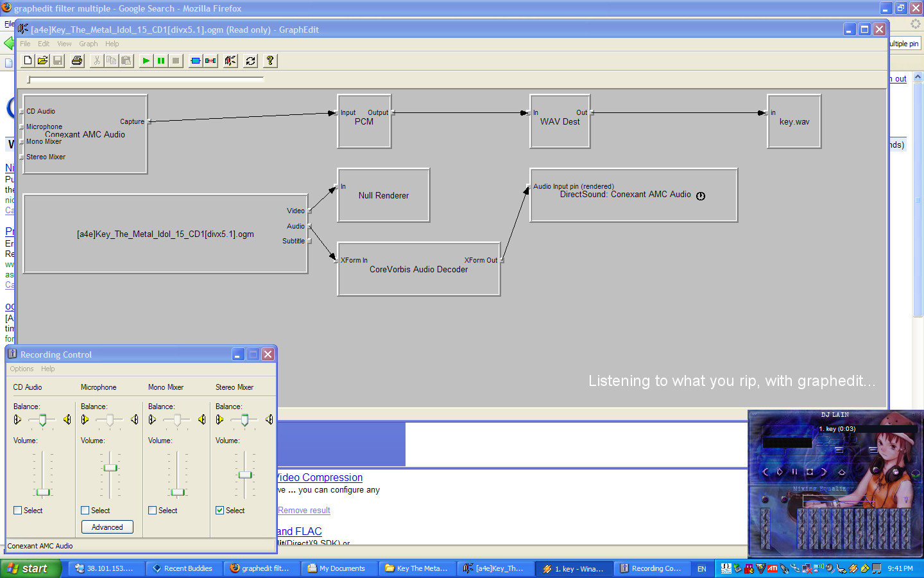Open a graph file with the folder icon
924x578 pixels.
point(42,60)
